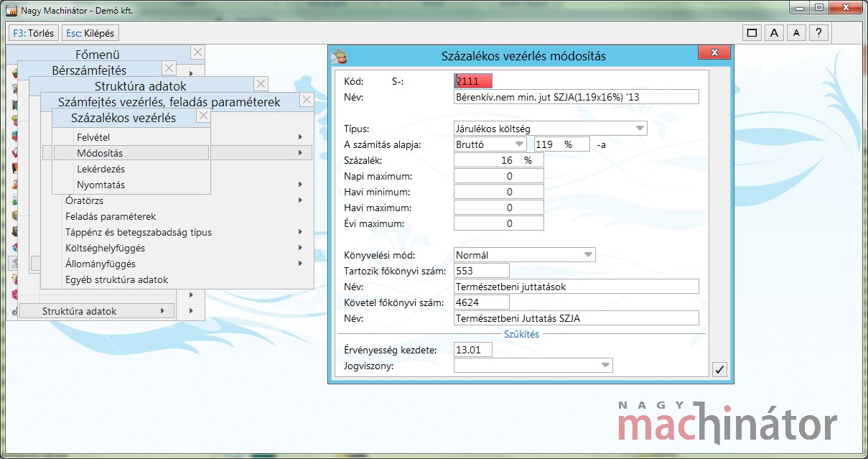The height and width of the screenshot is (459, 868).
Task: Expand the Állományfüggés submenu arrow
Action: pos(300,264)
